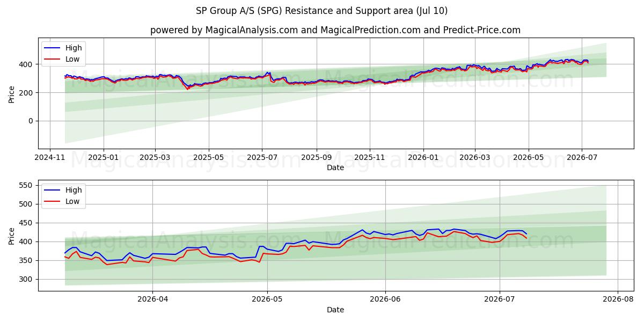Click the '2026-07' tick label in top chart

point(581,158)
